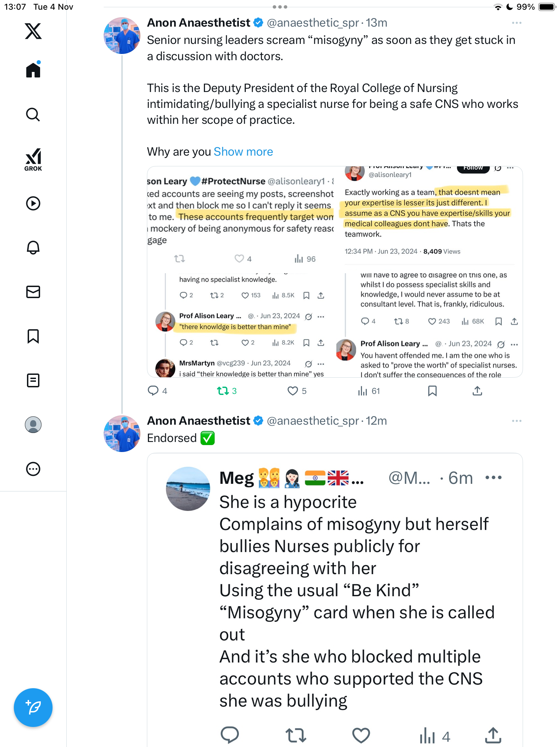560x747 pixels.
Task: Undo repost on the first tweet
Action: [223, 391]
